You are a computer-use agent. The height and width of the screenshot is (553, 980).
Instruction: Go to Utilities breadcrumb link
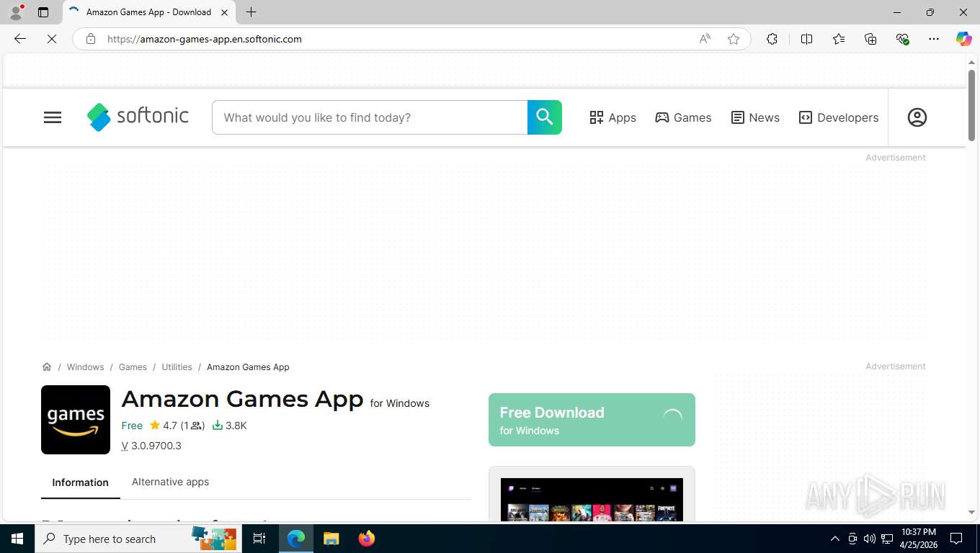pos(177,367)
